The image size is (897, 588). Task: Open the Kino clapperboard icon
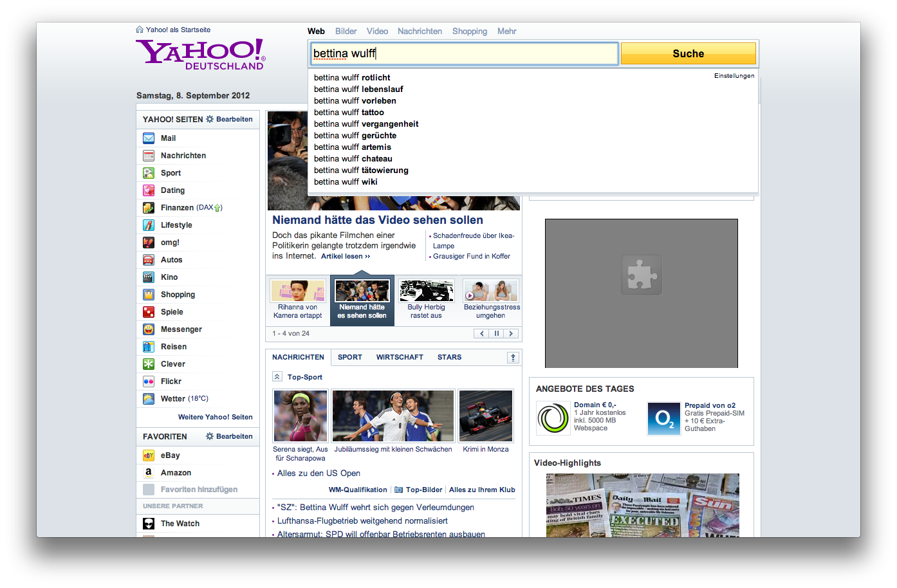coord(149,277)
